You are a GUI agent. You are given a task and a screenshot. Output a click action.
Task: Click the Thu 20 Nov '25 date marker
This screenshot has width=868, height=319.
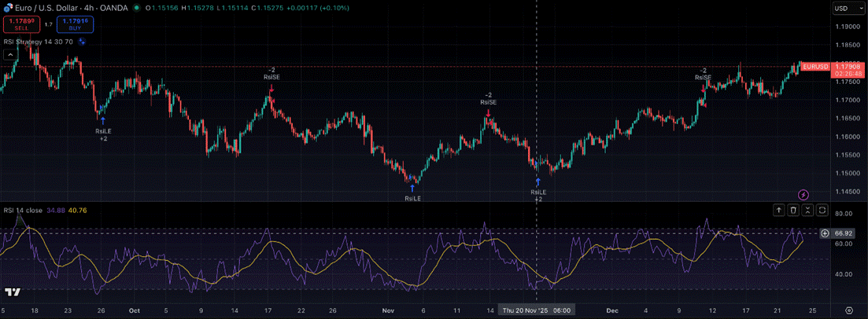tap(536, 310)
